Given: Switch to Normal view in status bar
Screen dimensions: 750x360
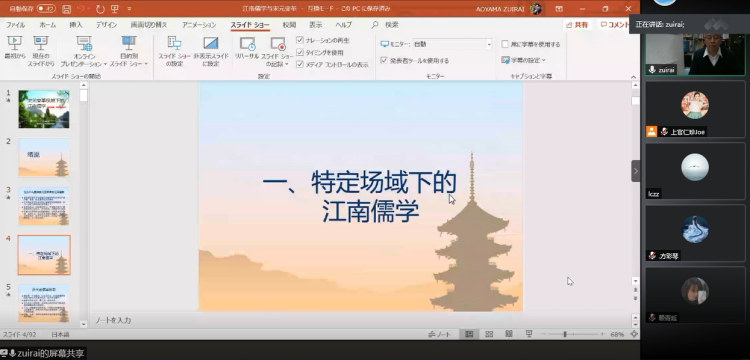Looking at the screenshot, I should (469, 334).
